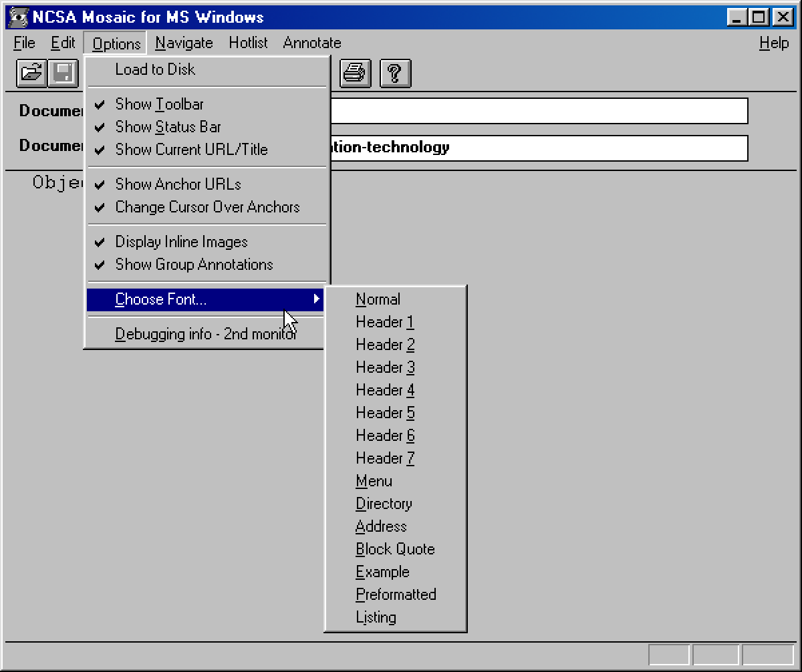Viewport: 802px width, 672px height.
Task: Expand the Choose Font submenu arrow
Action: [317, 299]
